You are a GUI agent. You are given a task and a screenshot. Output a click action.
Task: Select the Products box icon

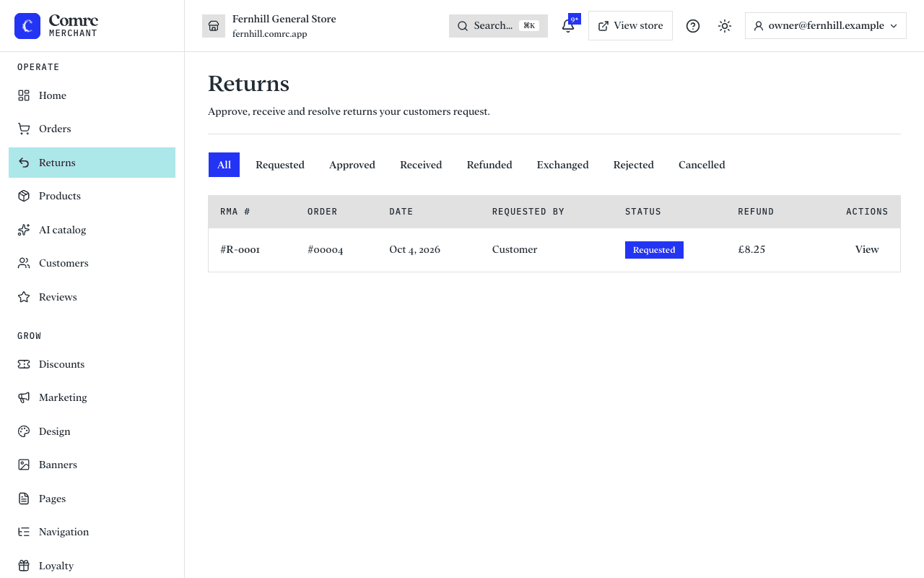point(24,196)
